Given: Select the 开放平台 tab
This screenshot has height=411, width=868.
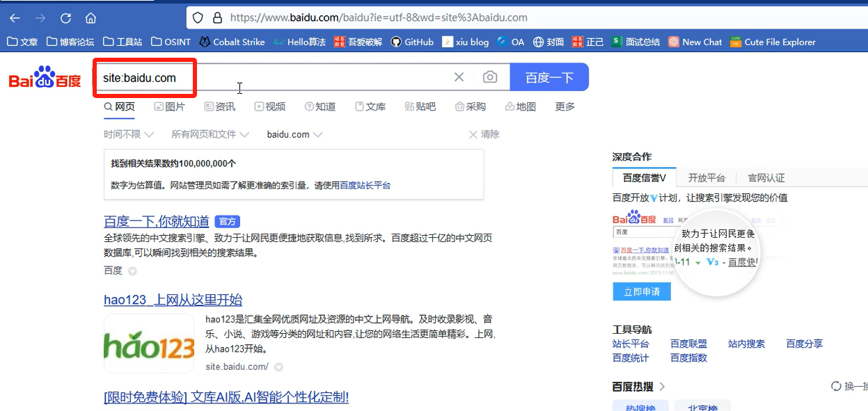Looking at the screenshot, I should (x=707, y=177).
